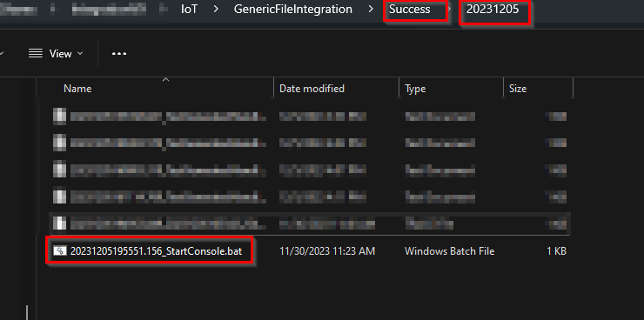644x320 pixels.
Task: Sort files by the Name column
Action: coord(77,88)
